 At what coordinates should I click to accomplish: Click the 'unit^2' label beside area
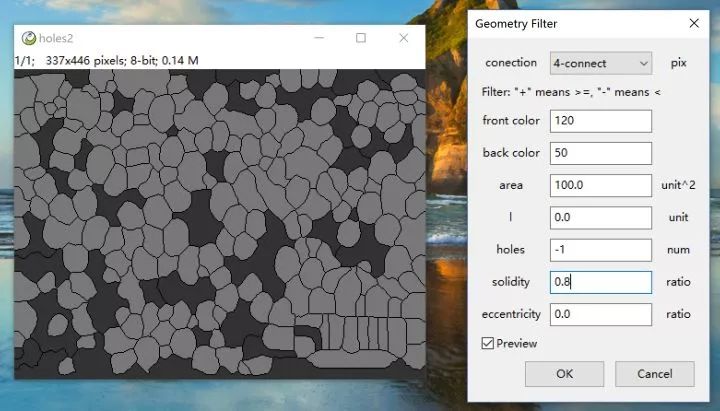678,185
